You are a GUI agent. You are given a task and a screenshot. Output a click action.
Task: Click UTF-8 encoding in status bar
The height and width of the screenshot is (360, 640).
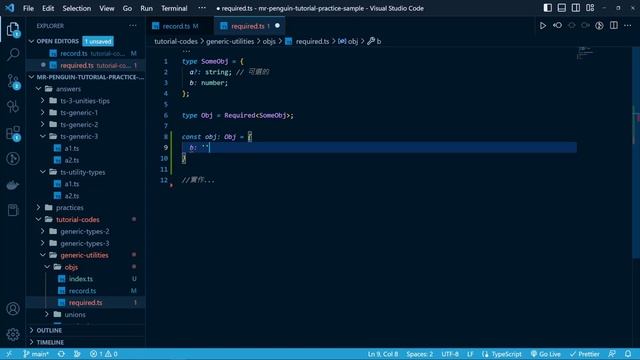coord(450,354)
